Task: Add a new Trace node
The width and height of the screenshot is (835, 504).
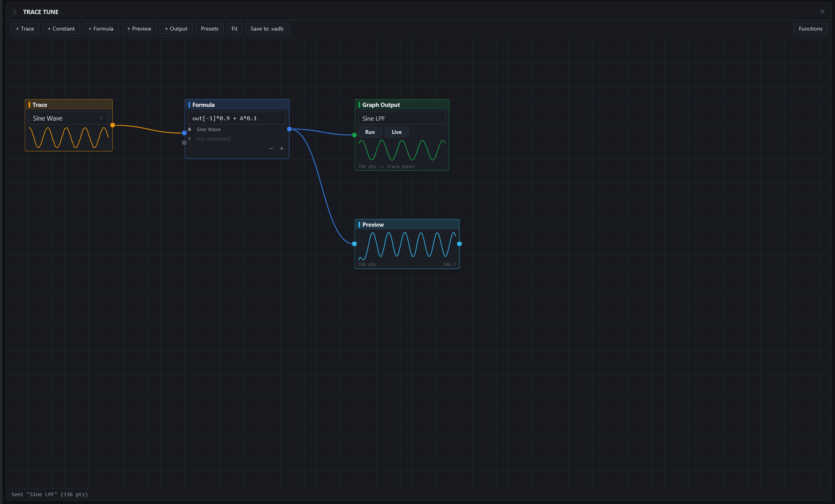Action: (25, 29)
